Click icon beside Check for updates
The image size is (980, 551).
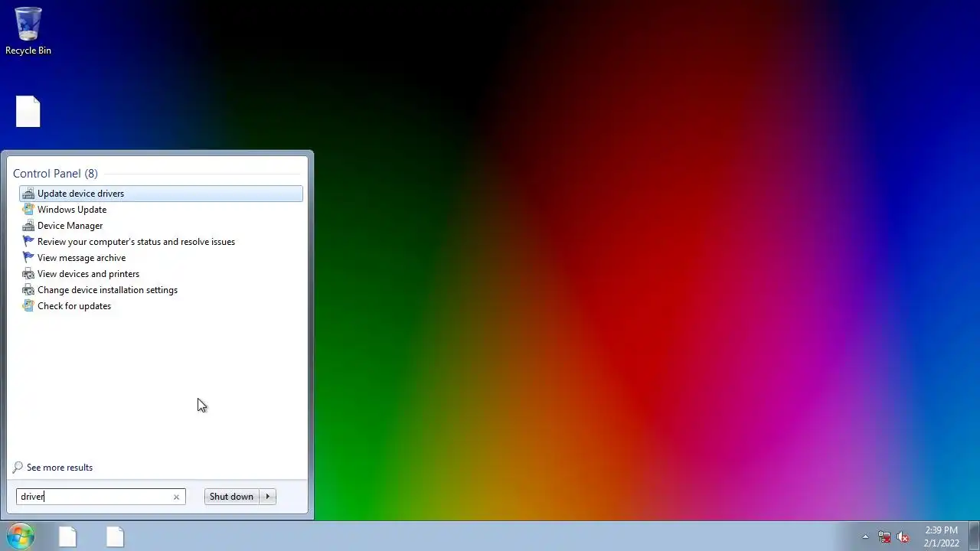[x=28, y=306]
